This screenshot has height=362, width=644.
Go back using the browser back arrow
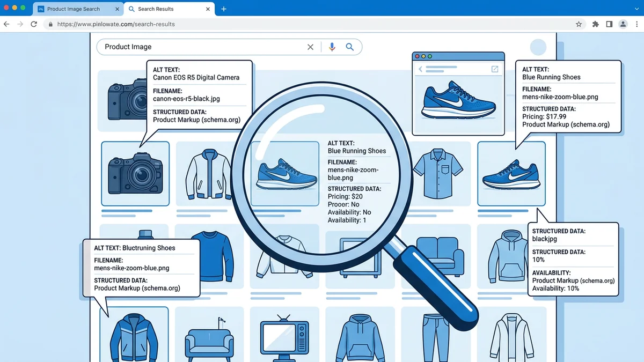(7, 24)
